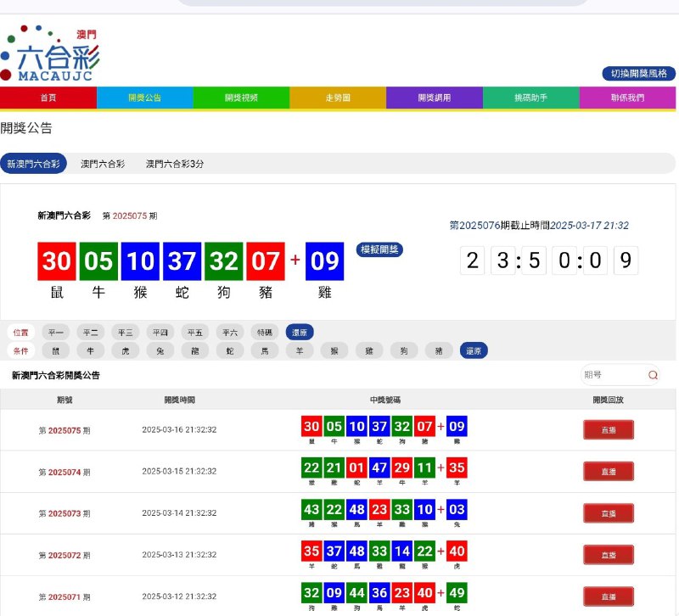Image resolution: width=679 pixels, height=616 pixels.
Task: Click 直播 replay button for draw 2025072
Action: coord(609,555)
